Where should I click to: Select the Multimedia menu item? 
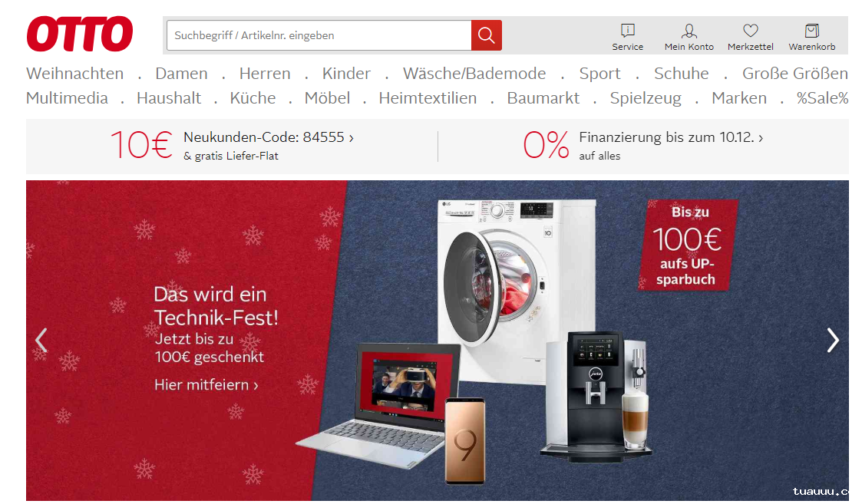(67, 98)
